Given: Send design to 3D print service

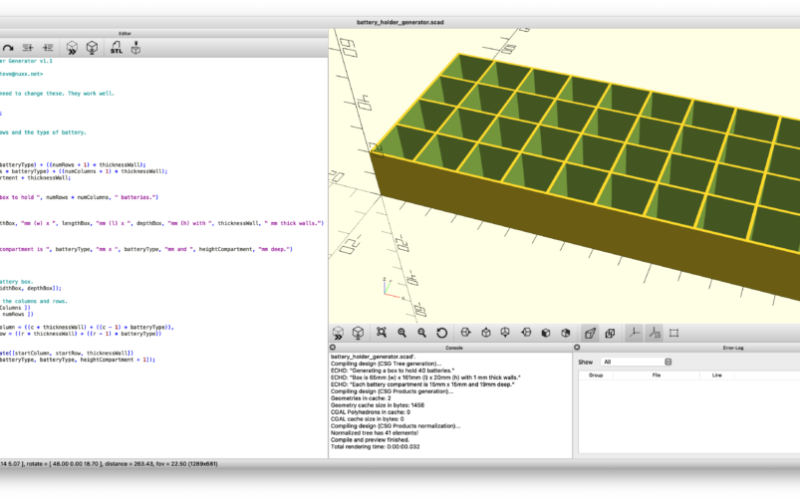Looking at the screenshot, I should click(137, 47).
